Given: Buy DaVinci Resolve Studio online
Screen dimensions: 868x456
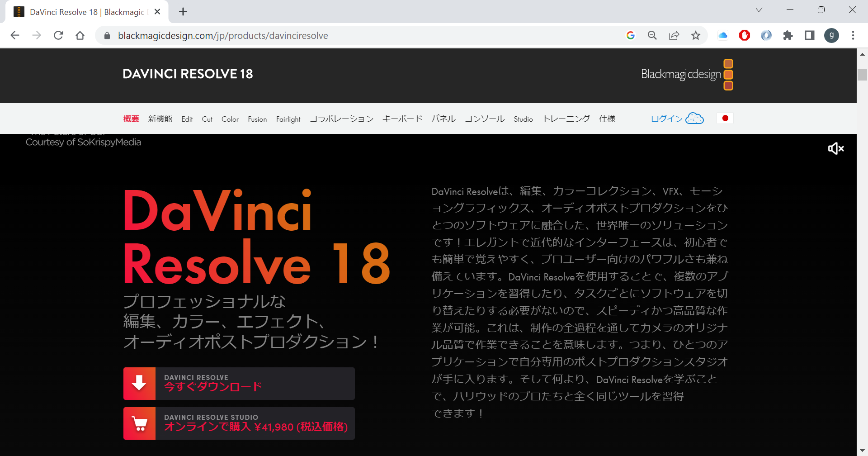Looking at the screenshot, I should tap(239, 423).
